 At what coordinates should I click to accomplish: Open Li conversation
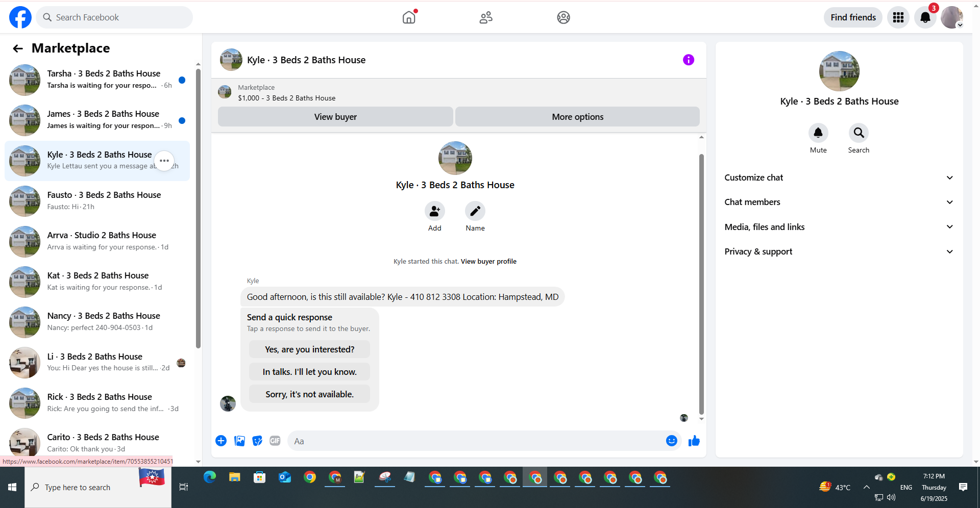(97, 363)
